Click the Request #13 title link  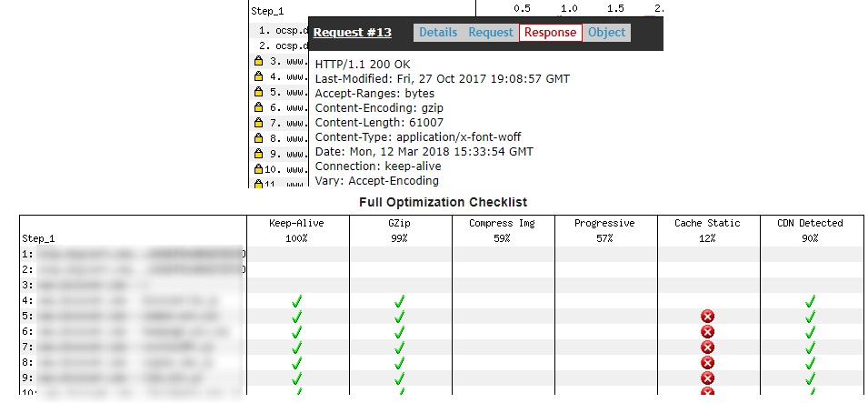353,33
